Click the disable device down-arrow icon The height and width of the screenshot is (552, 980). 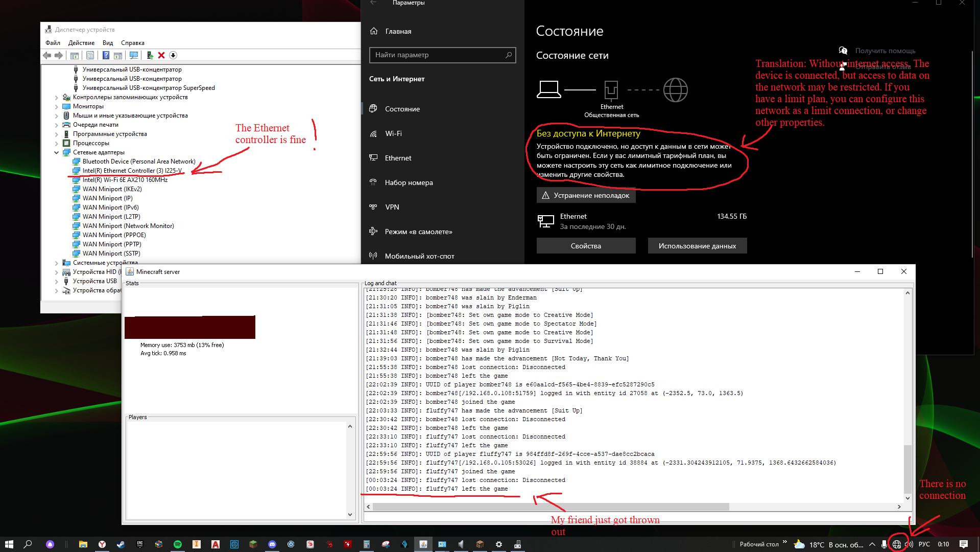coord(173,55)
